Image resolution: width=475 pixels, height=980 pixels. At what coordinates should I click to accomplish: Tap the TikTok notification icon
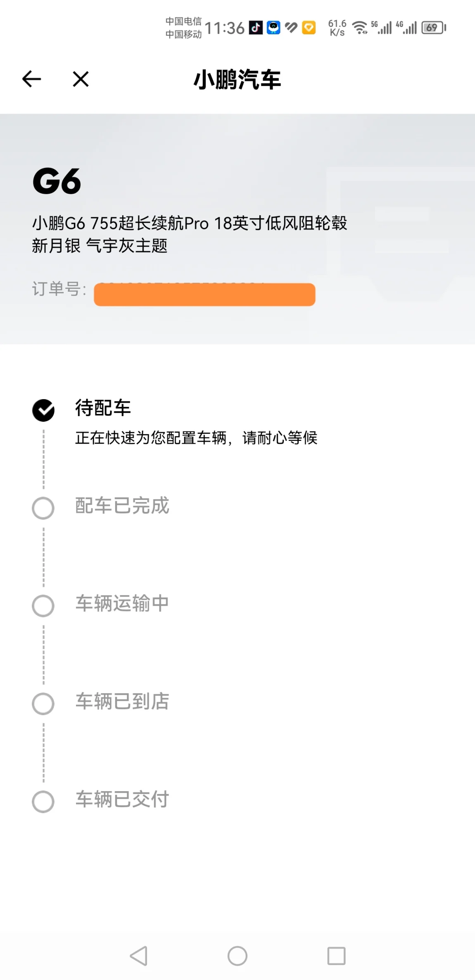tap(256, 28)
